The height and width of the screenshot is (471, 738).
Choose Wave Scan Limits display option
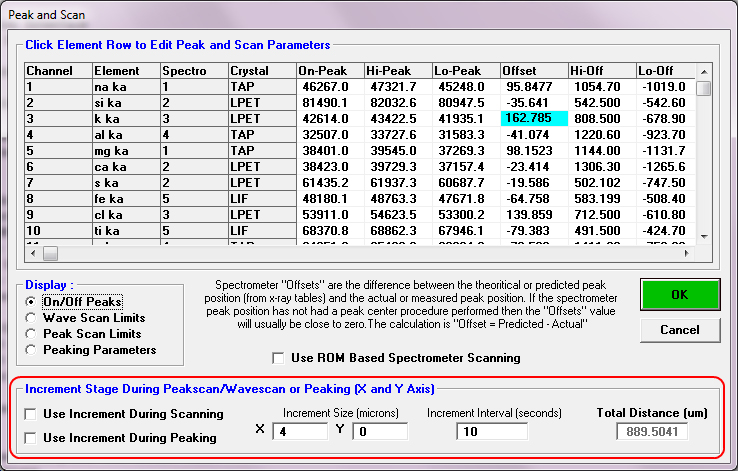pos(34,317)
